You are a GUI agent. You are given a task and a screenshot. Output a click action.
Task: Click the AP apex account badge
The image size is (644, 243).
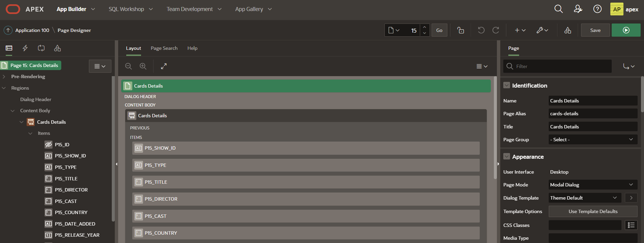[624, 9]
